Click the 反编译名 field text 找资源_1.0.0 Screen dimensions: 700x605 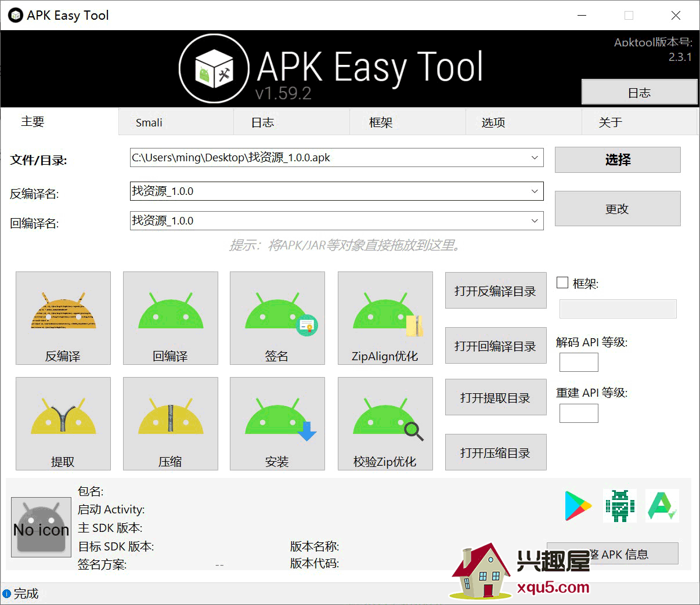pyautogui.click(x=163, y=191)
